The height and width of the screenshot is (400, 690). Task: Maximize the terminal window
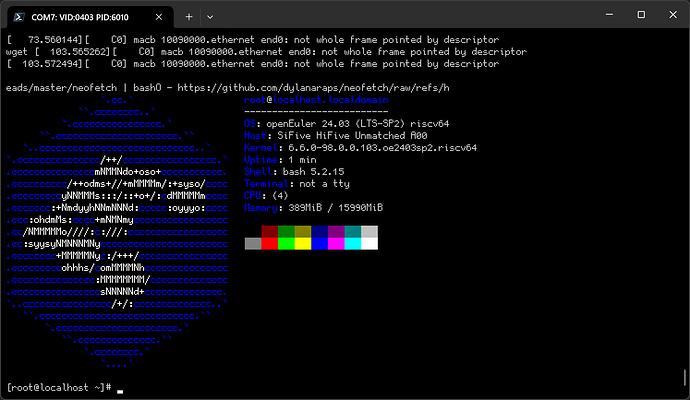620,16
